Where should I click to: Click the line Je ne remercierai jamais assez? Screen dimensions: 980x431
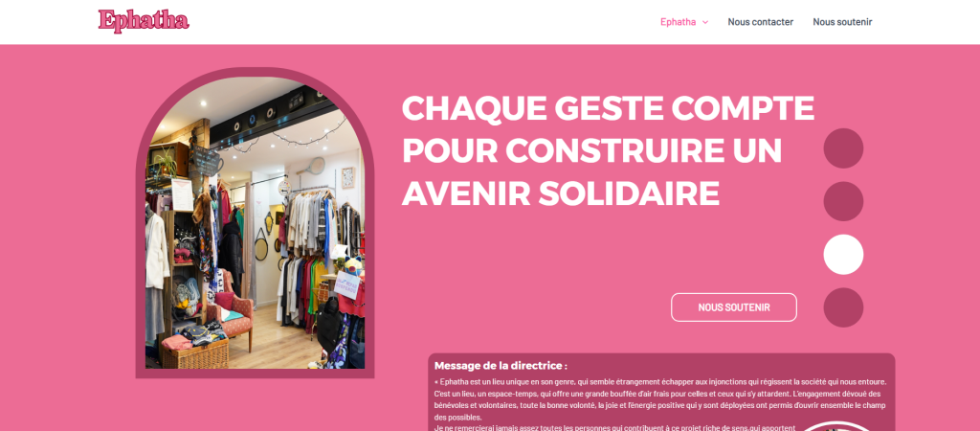coord(614,428)
